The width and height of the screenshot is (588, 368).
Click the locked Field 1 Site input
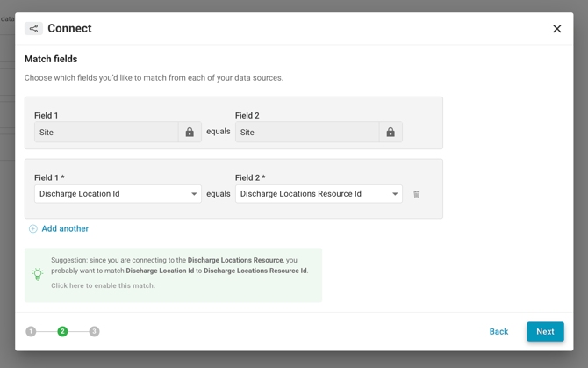point(106,133)
